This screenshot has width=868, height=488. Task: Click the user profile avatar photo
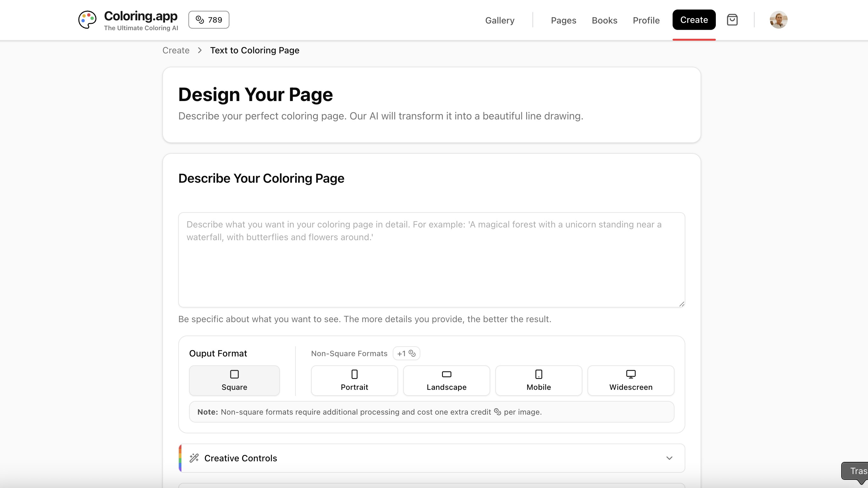[x=778, y=20]
